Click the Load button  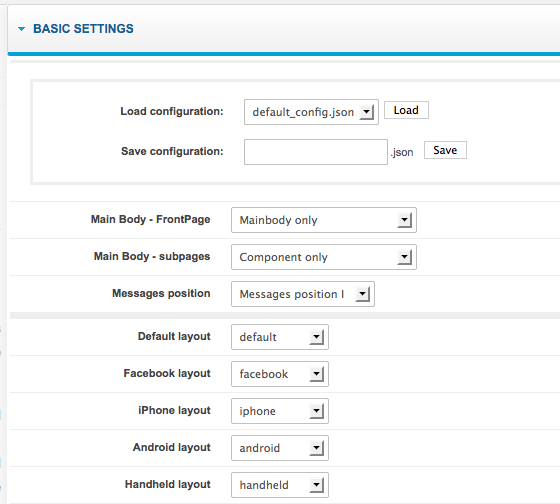[x=406, y=110]
